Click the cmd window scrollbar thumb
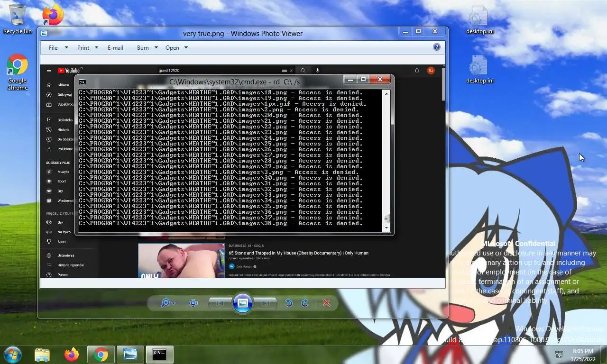The image size is (607, 364). click(386, 218)
